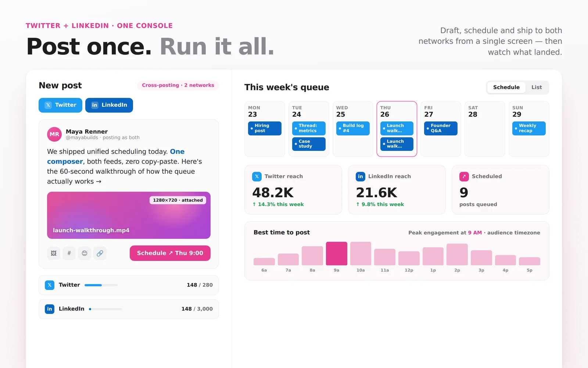Click the 148 / 280 Twitter counter
The height and width of the screenshot is (368, 588).
[200, 285]
